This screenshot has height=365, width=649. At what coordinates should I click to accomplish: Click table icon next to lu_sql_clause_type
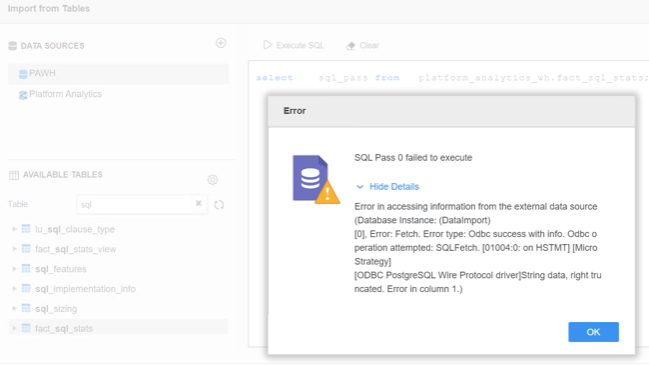point(26,229)
